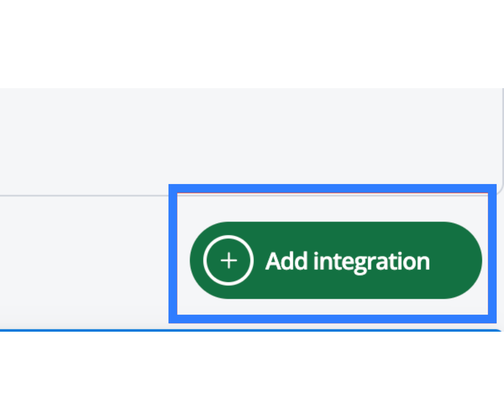Choose Add integration at the bottom right

pos(336,260)
